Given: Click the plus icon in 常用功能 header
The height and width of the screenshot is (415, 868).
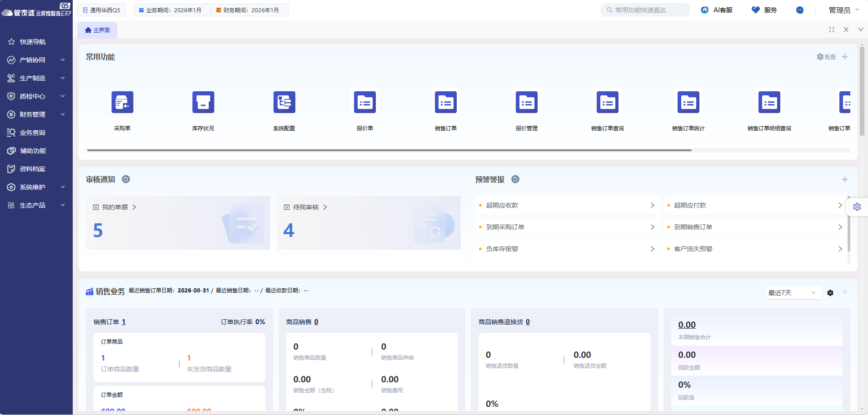Looking at the screenshot, I should [845, 57].
